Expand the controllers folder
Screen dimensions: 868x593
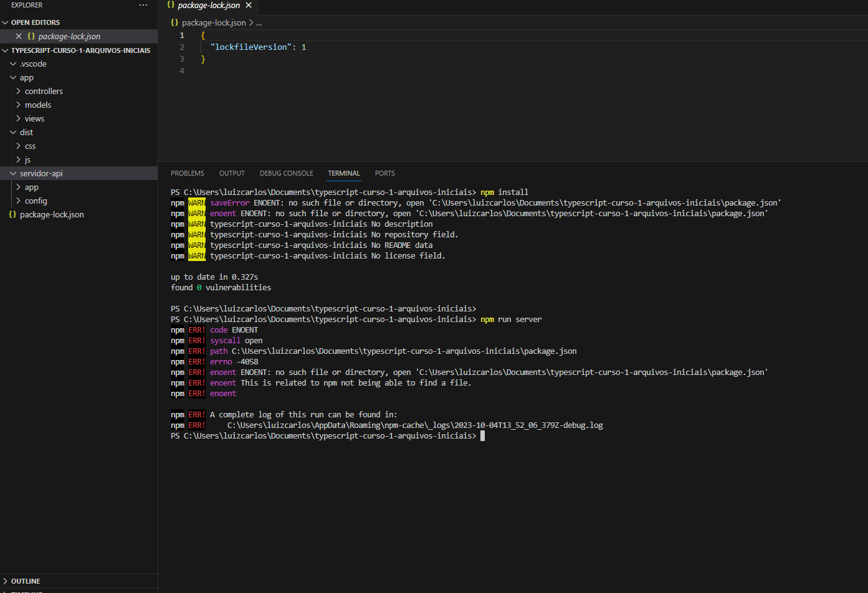(x=19, y=91)
